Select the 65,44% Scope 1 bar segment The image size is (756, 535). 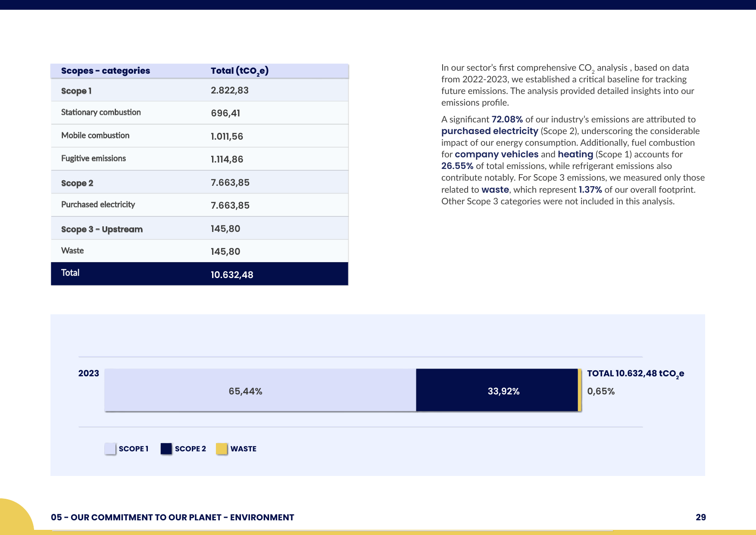260,390
